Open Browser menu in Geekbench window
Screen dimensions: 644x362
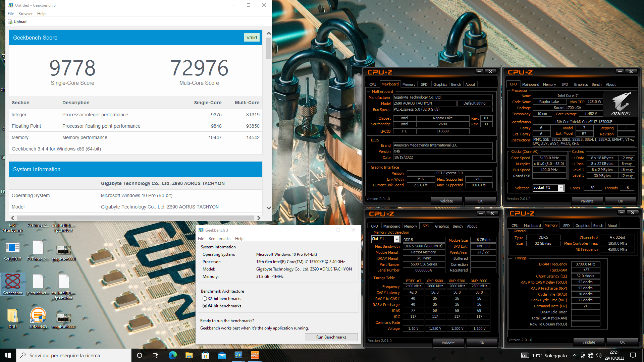[25, 14]
